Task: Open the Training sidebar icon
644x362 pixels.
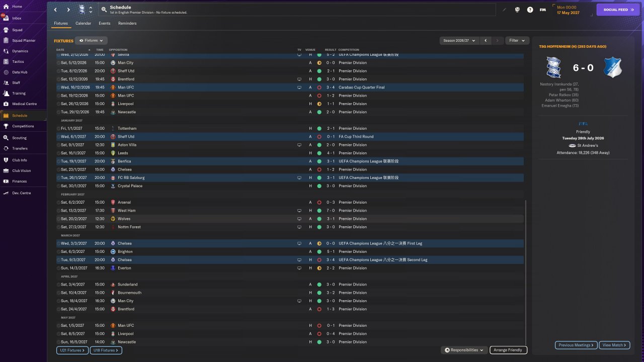Action: point(6,93)
